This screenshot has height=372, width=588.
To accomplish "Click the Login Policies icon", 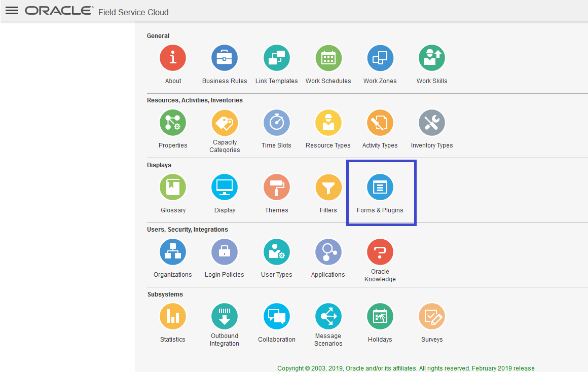I will coord(225,251).
